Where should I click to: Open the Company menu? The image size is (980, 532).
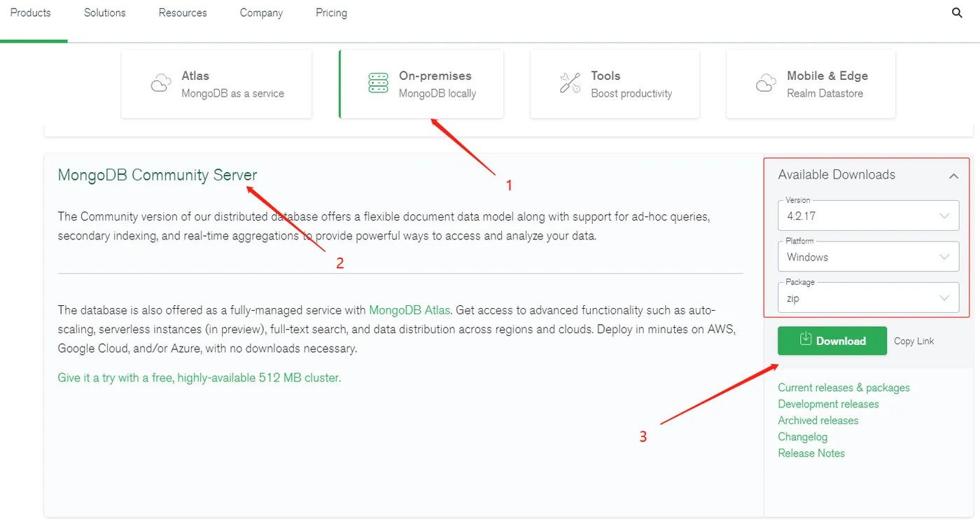pyautogui.click(x=261, y=13)
